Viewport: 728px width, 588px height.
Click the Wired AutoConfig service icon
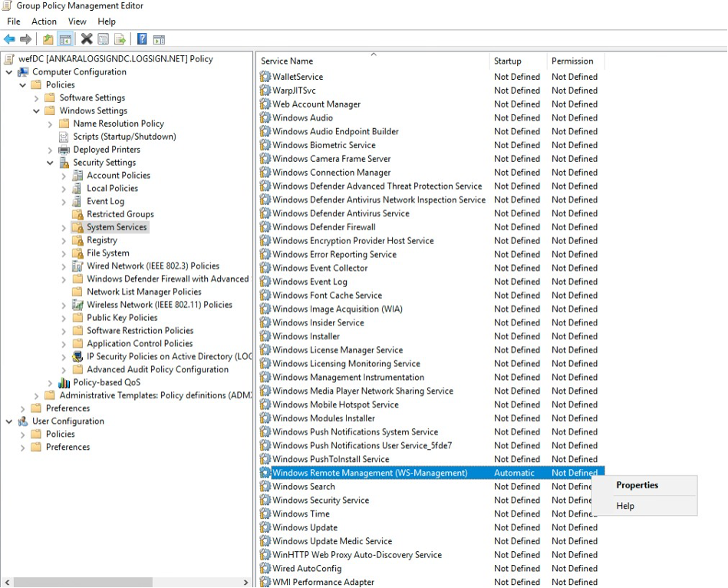pos(265,569)
